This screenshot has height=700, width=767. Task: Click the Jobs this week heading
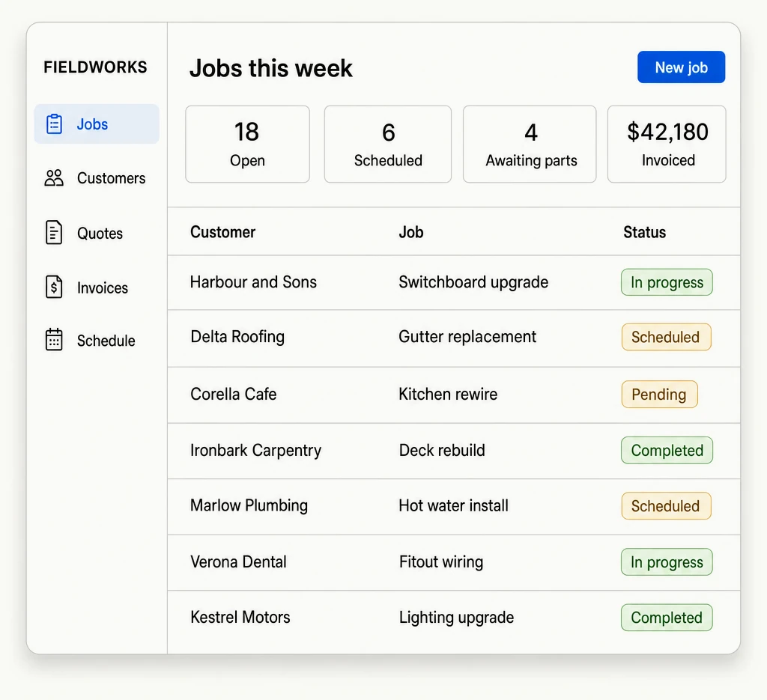[x=271, y=68]
